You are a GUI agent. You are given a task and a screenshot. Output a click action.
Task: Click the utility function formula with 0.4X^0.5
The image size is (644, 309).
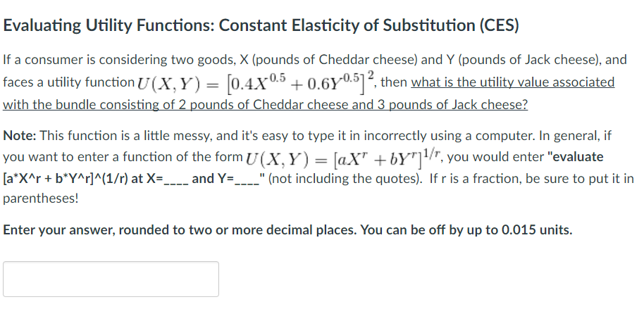(x=255, y=82)
